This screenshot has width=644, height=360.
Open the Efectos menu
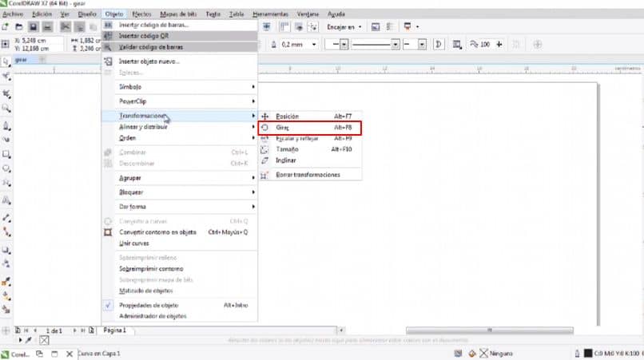click(141, 14)
